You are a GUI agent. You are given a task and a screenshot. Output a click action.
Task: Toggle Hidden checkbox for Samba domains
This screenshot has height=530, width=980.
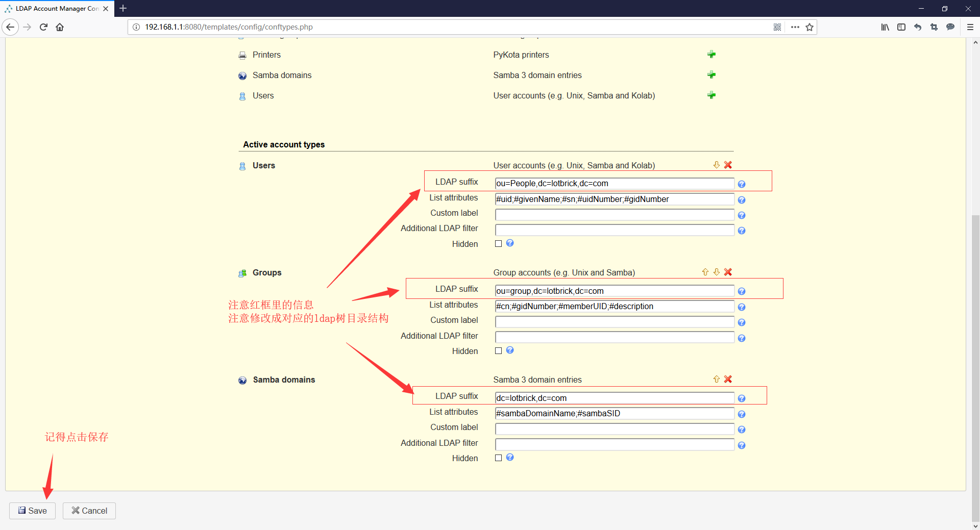pos(499,458)
